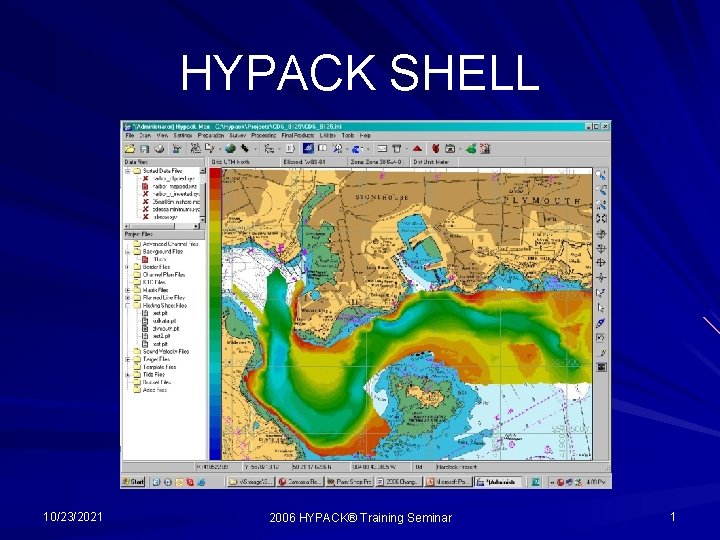
Task: Open the Preparation menu
Action: [211, 135]
